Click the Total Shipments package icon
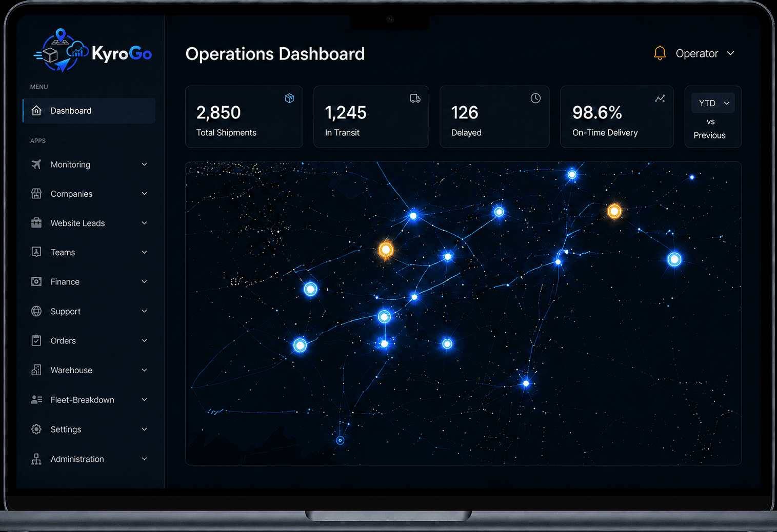The width and height of the screenshot is (777, 532). [x=290, y=98]
